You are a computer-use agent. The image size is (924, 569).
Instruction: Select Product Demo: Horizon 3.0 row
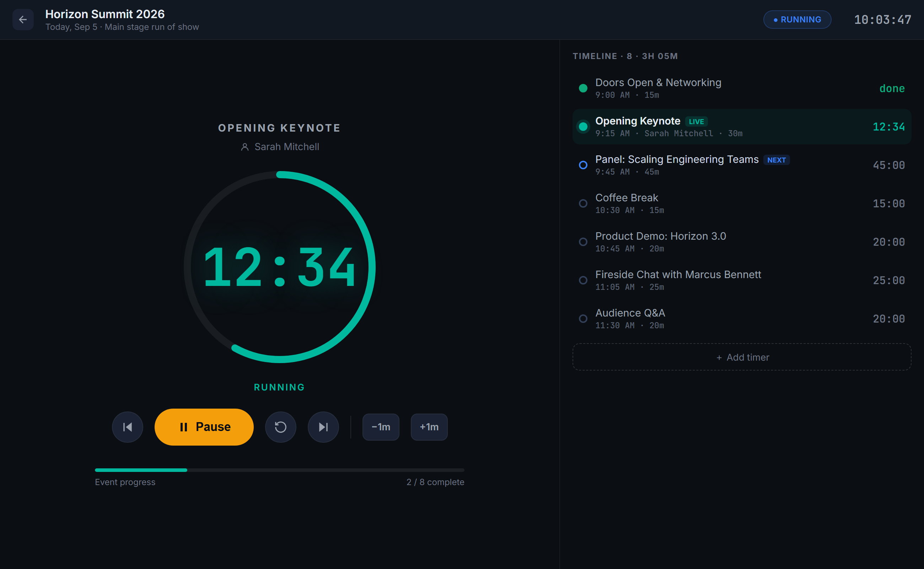pyautogui.click(x=742, y=242)
